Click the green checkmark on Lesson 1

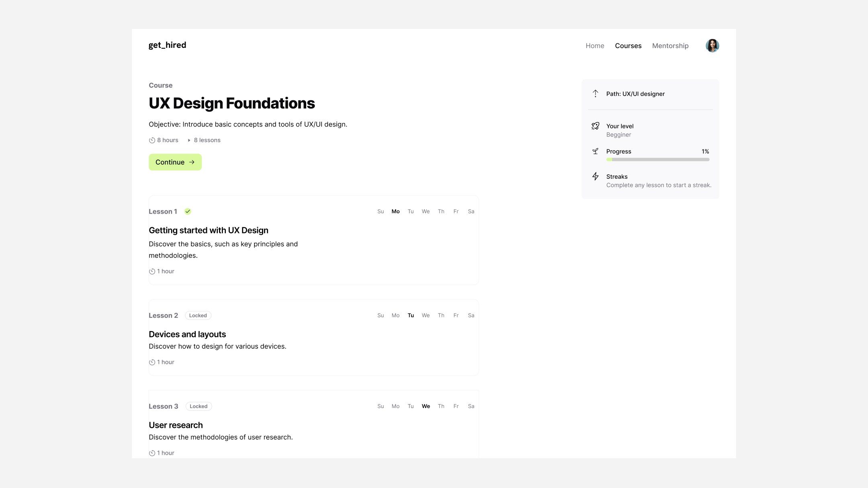pos(188,211)
